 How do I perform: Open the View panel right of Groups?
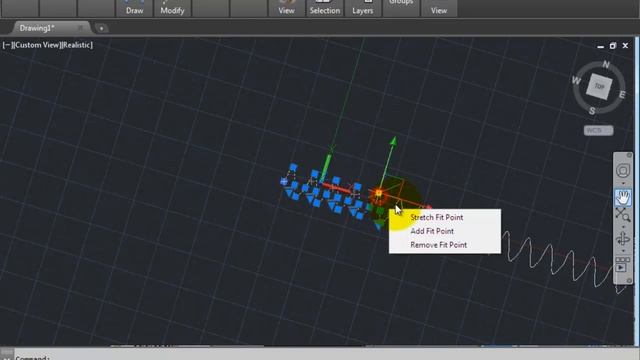[439, 8]
